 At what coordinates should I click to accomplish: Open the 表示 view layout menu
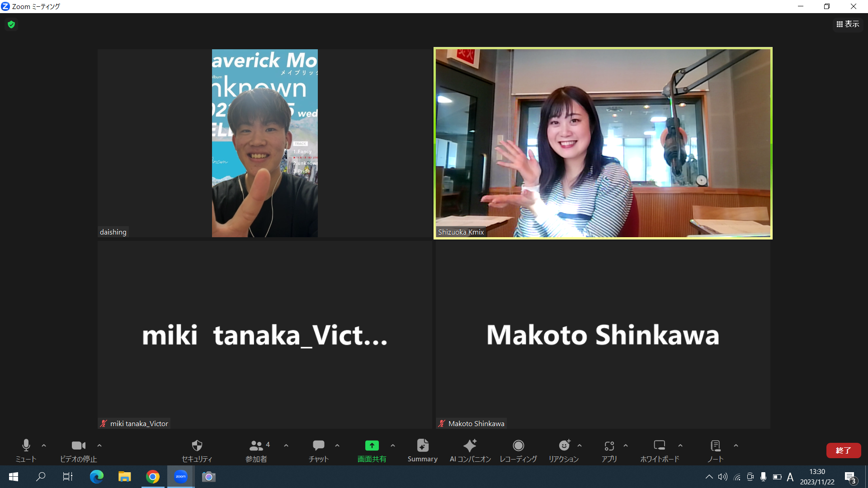pyautogui.click(x=848, y=24)
